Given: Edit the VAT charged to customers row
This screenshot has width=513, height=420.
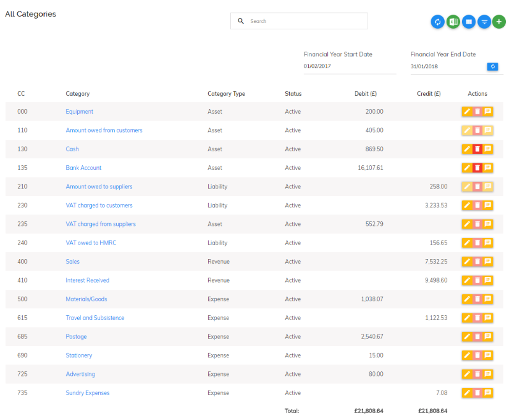Looking at the screenshot, I should [x=467, y=206].
